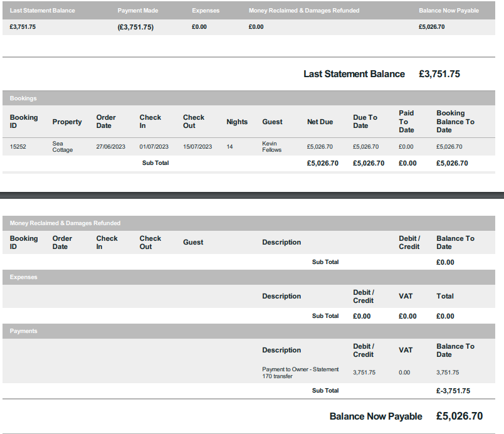Click the Total header in Expenses table
The height and width of the screenshot is (434, 504).
445,296
